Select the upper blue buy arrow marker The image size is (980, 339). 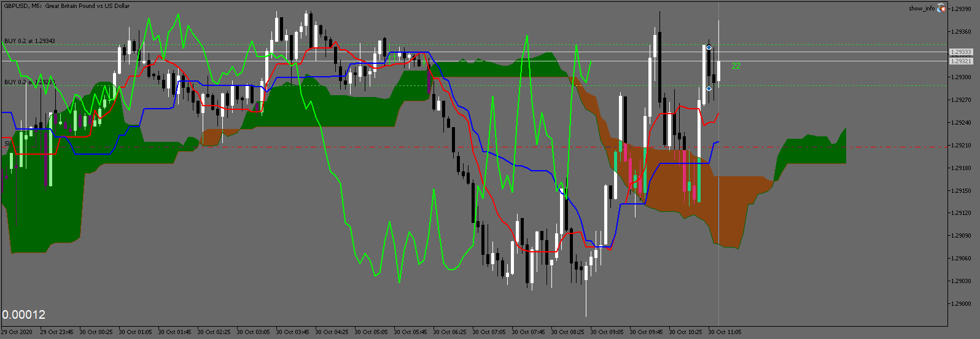pos(709,47)
